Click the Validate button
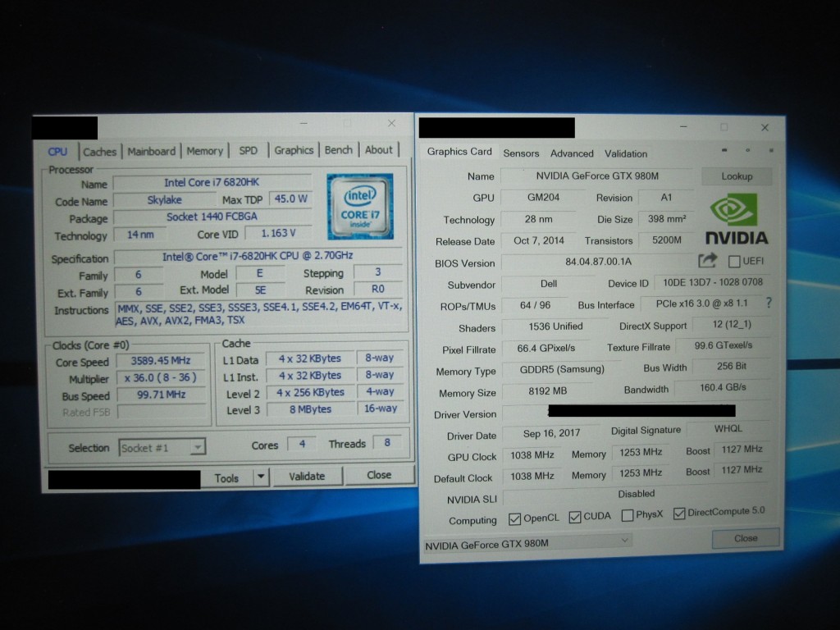 pyautogui.click(x=307, y=476)
